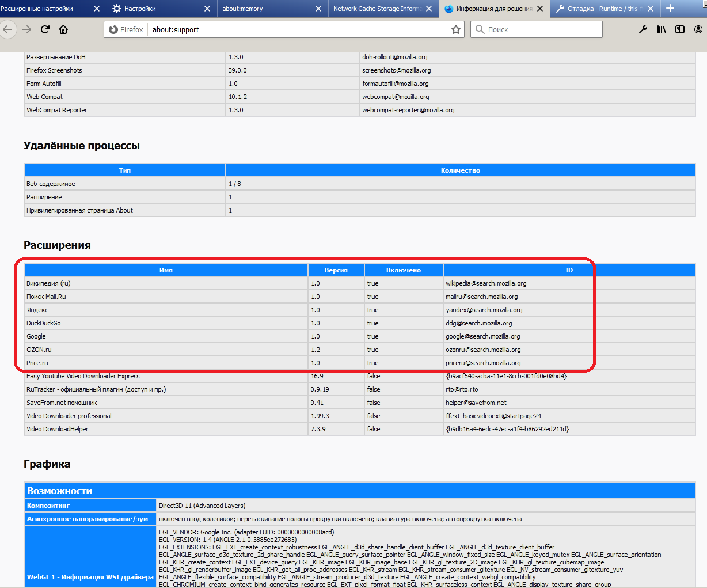Screen dimensions: 707x588
Task: Click Video DownloadHelper extension name
Action: [57, 429]
